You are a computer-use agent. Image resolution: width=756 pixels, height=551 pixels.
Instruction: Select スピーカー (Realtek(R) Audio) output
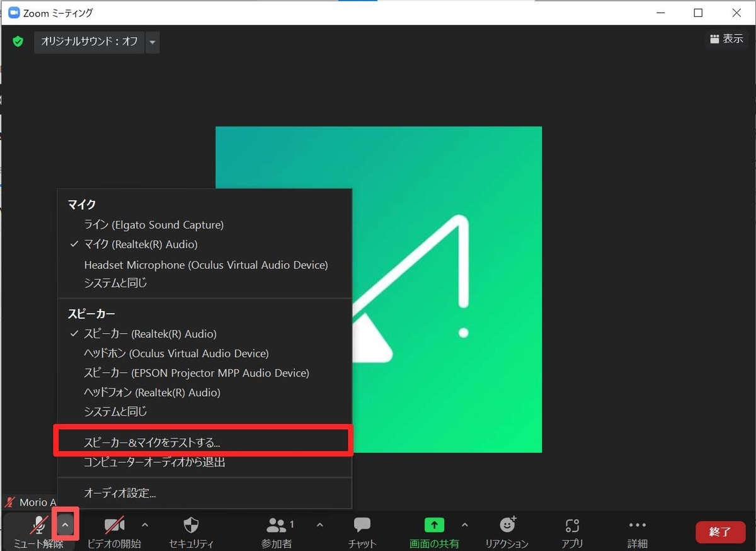click(x=204, y=334)
